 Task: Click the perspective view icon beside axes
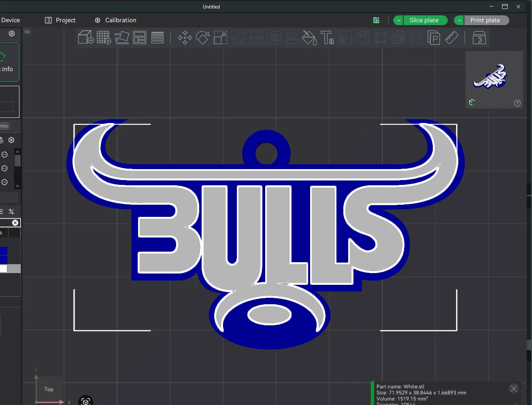pyautogui.click(x=85, y=401)
